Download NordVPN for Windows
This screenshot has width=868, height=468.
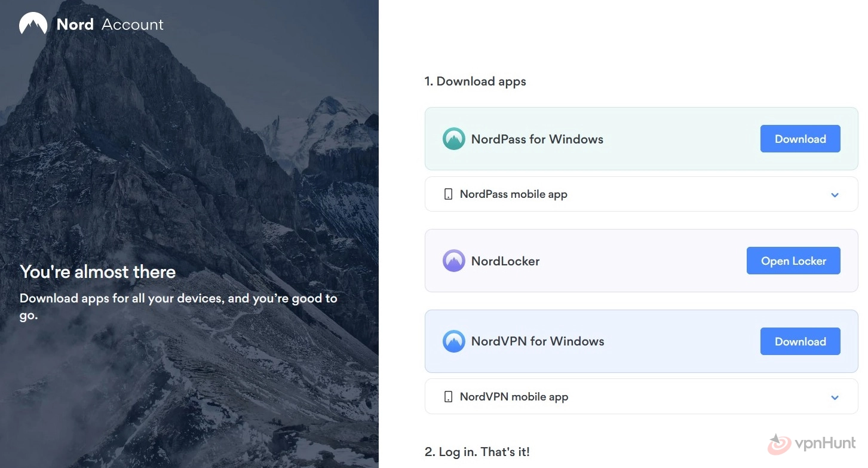pos(800,341)
